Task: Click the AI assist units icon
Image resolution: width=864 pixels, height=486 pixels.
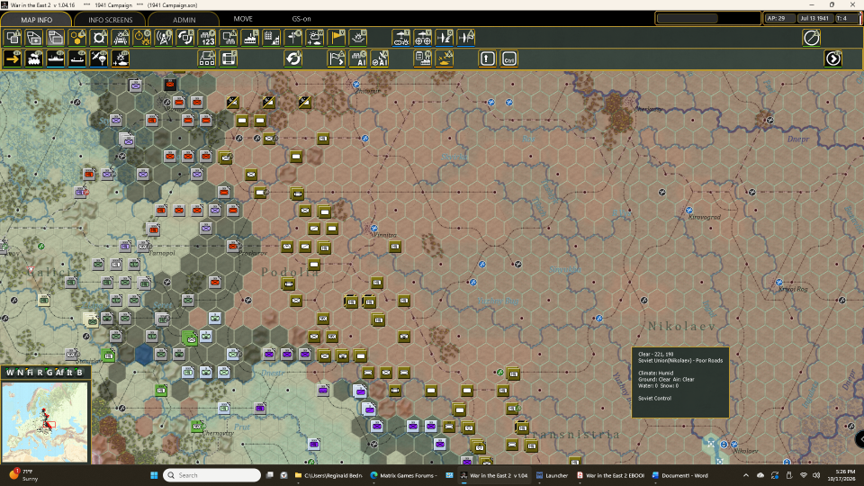Action: (x=358, y=58)
